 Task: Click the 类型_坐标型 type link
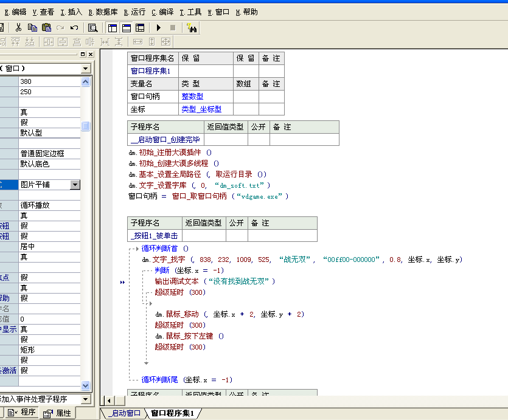201,109
